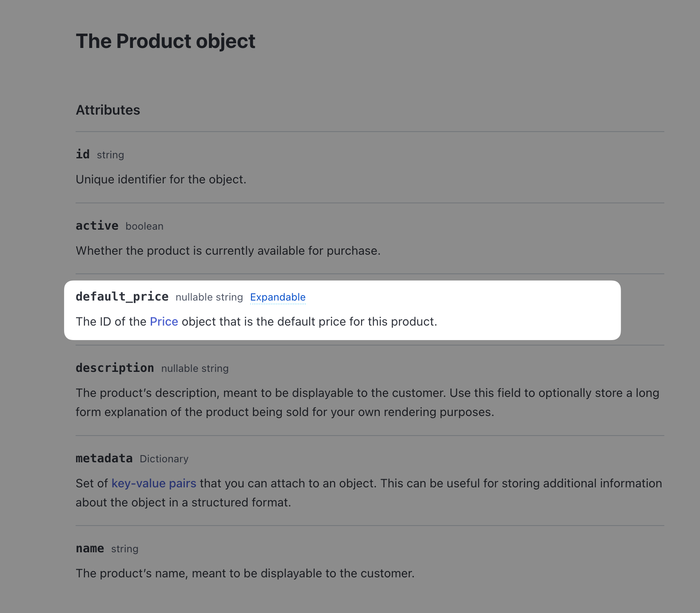This screenshot has height=613, width=700.
Task: Click the string type label beside id
Action: coord(110,155)
